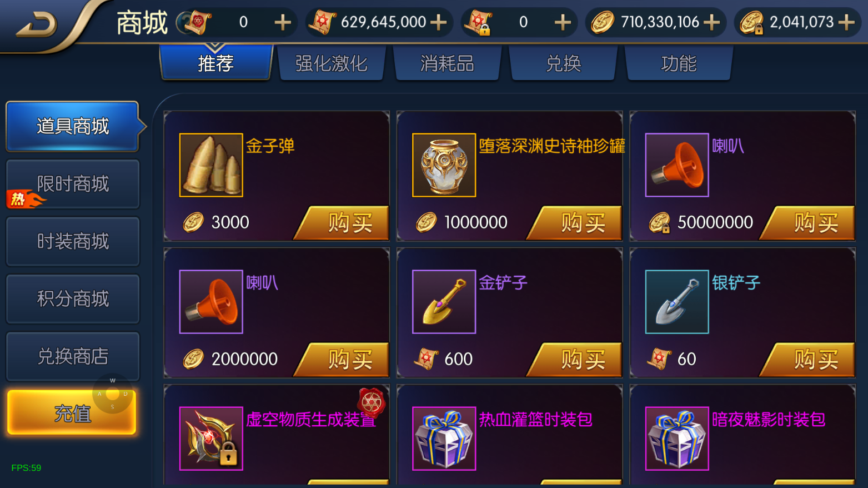868x488 pixels.
Task: Tap the 银铲子 silver shovel icon
Action: (677, 302)
